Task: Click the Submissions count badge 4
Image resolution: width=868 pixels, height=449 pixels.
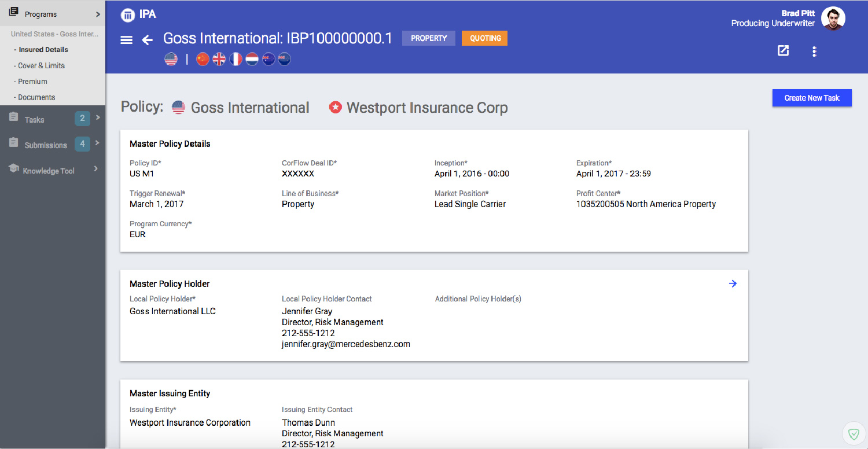Action: 82,143
